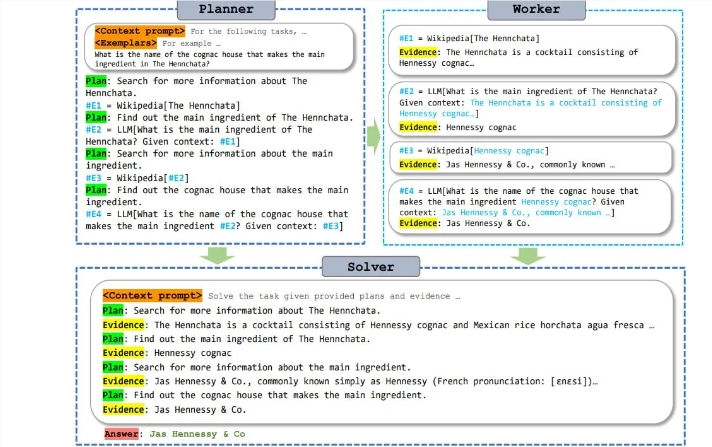Click the orange Context prompt tag in Solver

(153, 295)
